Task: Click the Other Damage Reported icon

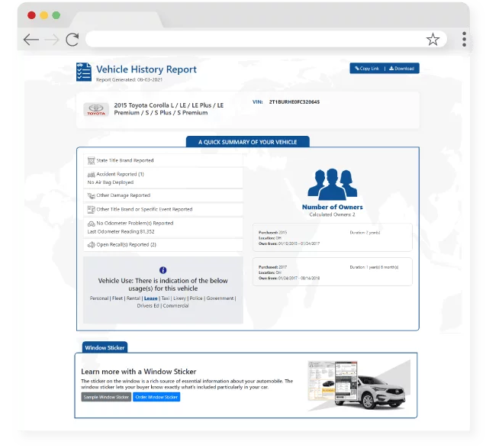Action: [91, 195]
